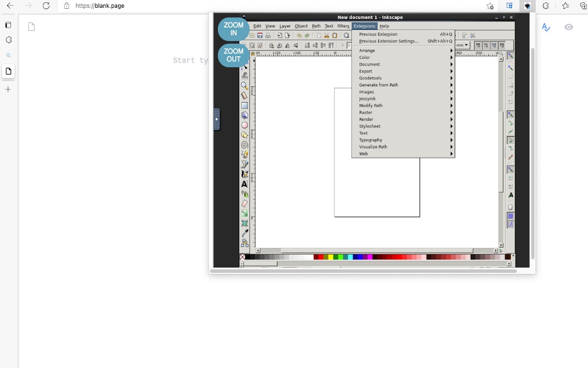The image size is (588, 368).
Task: Click the Save document icon
Action: click(x=260, y=35)
